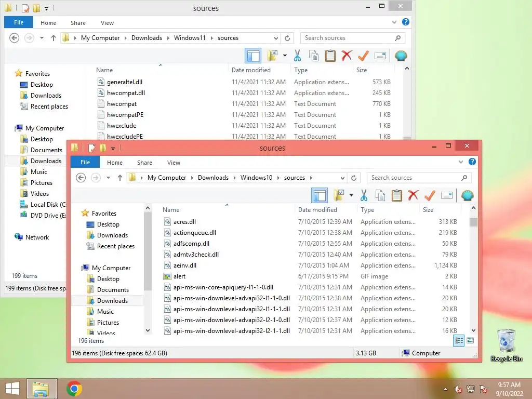Screen dimensions: 532x399
Task: Click the shell icon in Windows11 window toolbar
Action: point(401,56)
